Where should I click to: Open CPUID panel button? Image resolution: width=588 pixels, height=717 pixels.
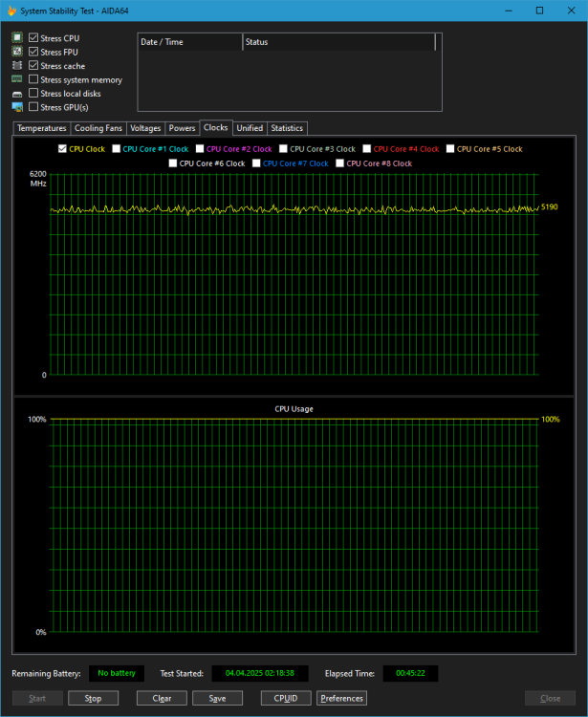tap(285, 698)
